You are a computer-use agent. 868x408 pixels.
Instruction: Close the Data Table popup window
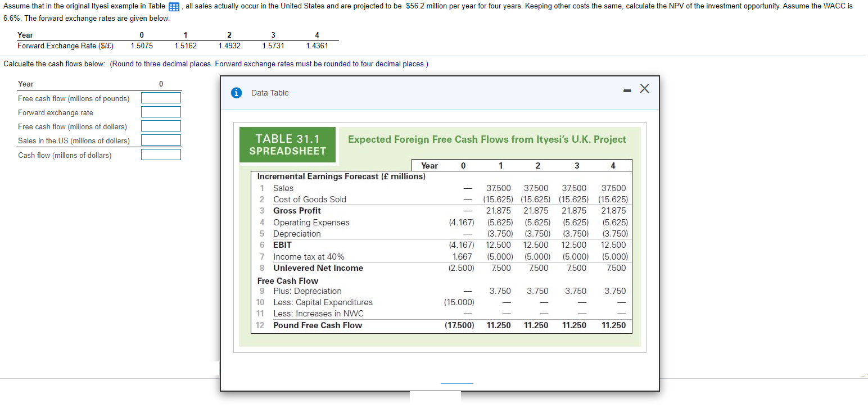click(x=644, y=88)
